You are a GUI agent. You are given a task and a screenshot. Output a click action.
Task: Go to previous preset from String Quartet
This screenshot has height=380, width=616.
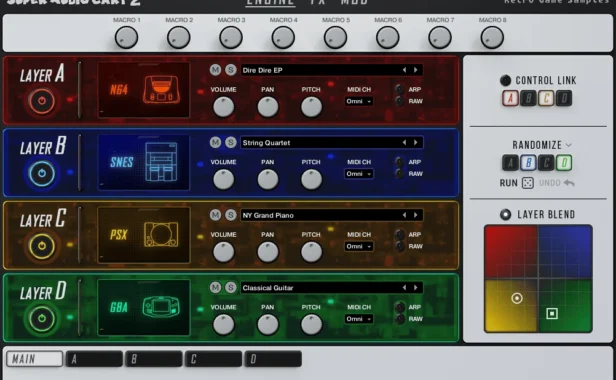(404, 142)
